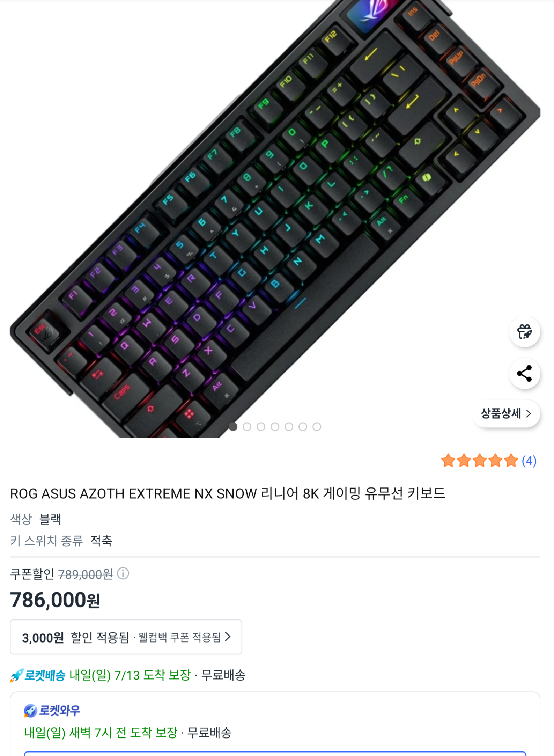Click the ROG ASUS AZOTH EXTREME product title

tap(228, 494)
